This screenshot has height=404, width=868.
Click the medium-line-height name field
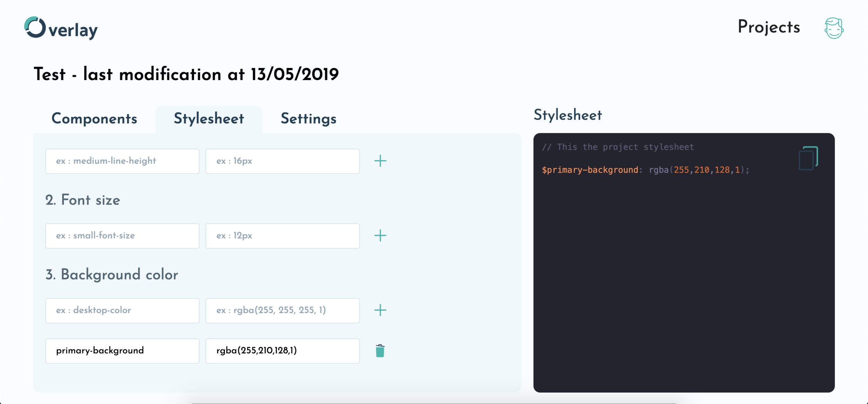(122, 161)
